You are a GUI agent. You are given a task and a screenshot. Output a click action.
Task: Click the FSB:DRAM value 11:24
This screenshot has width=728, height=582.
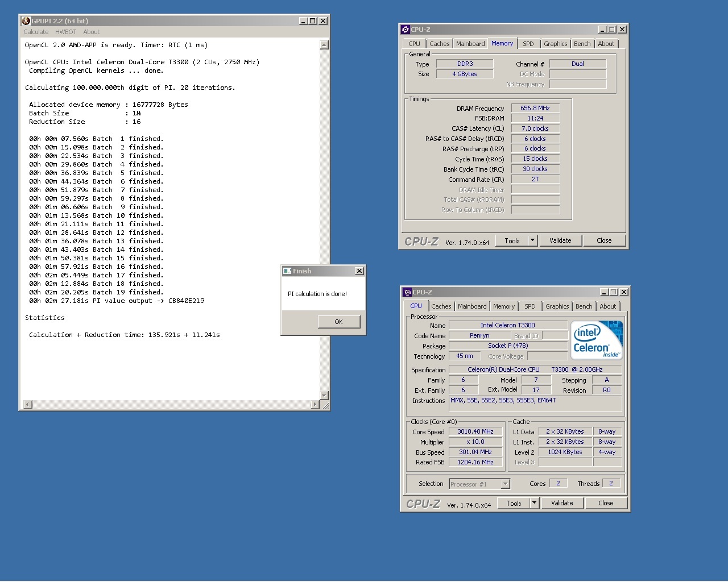535,118
